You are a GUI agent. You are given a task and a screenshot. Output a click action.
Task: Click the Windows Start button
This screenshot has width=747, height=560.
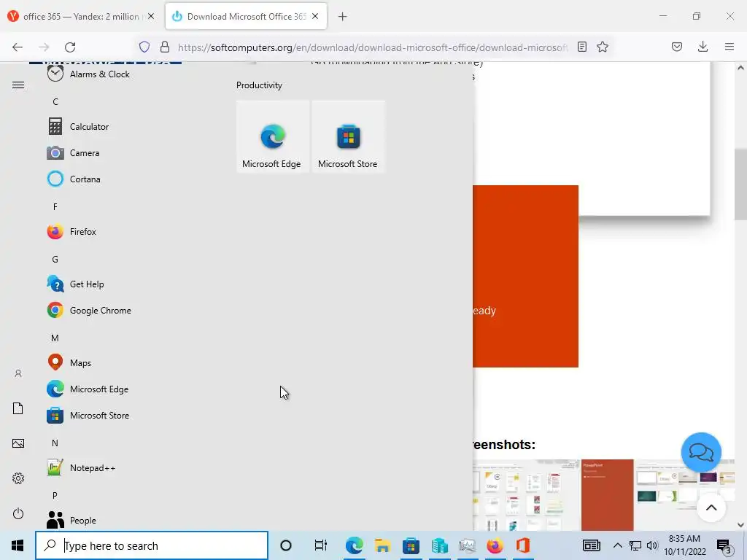pyautogui.click(x=18, y=545)
